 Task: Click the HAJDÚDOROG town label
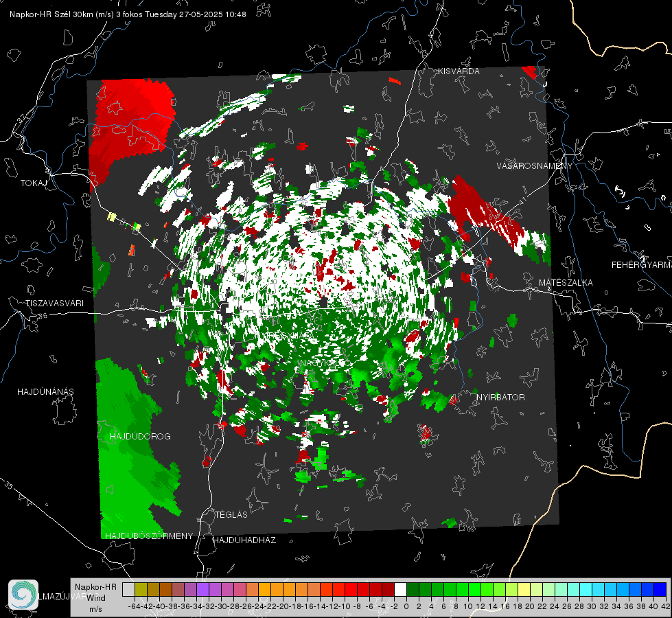tap(140, 437)
